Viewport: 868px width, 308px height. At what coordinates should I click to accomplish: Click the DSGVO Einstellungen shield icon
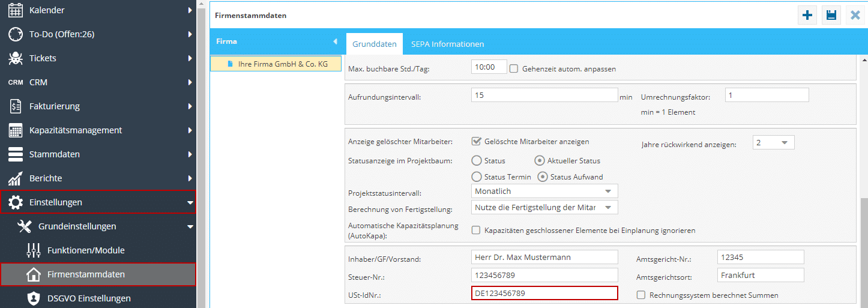(x=34, y=298)
